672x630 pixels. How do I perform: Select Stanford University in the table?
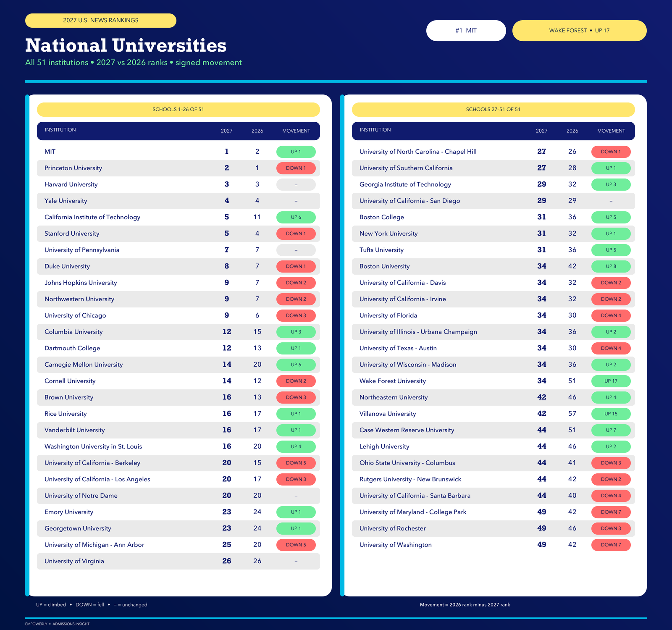72,234
